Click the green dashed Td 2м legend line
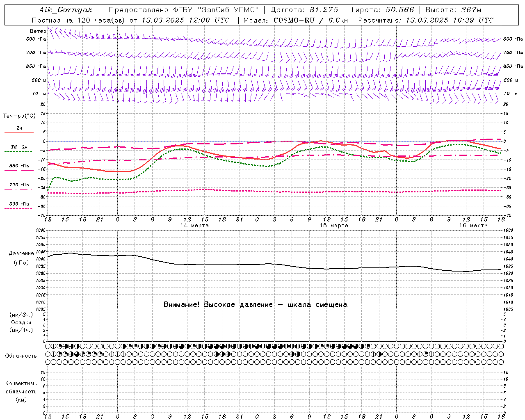The height and width of the screenshot is (420, 525). tap(18, 151)
